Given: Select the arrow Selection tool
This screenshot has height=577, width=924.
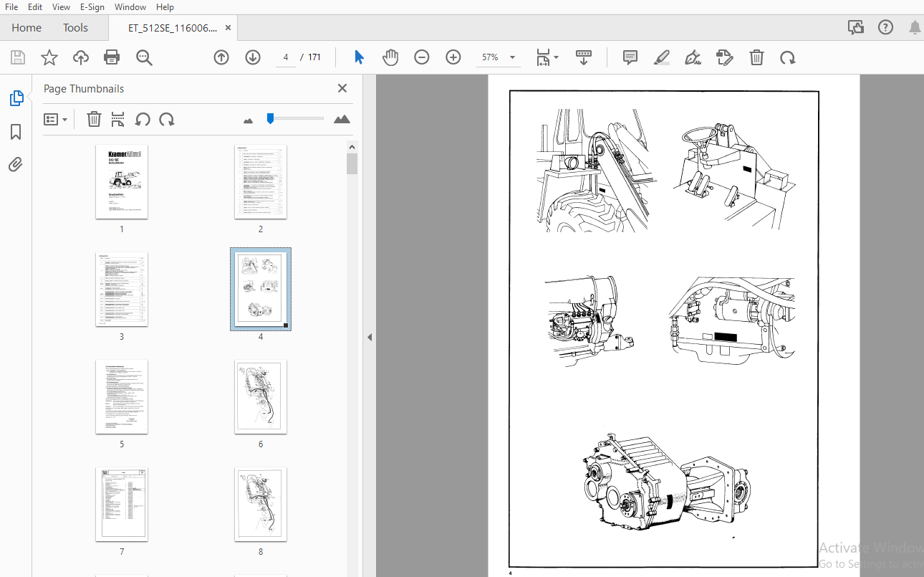Looking at the screenshot, I should pyautogui.click(x=360, y=57).
